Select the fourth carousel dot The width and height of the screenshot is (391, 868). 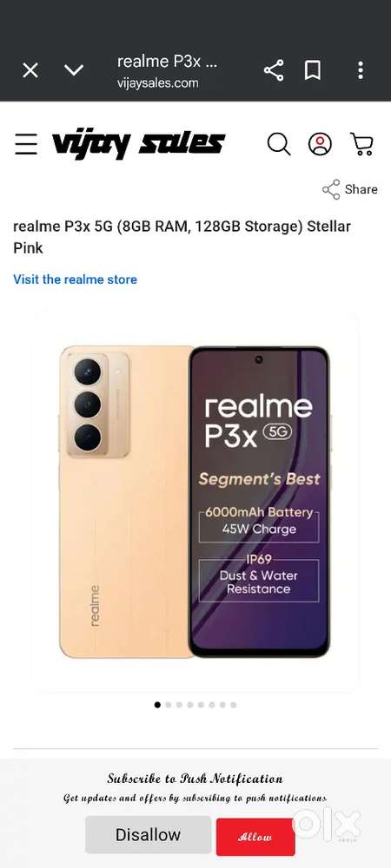tap(190, 705)
